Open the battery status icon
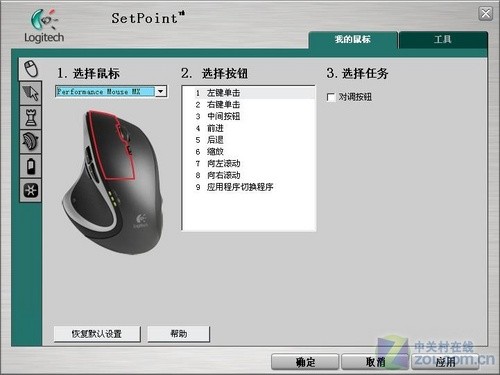Viewport: 500px width, 375px height. tap(31, 166)
